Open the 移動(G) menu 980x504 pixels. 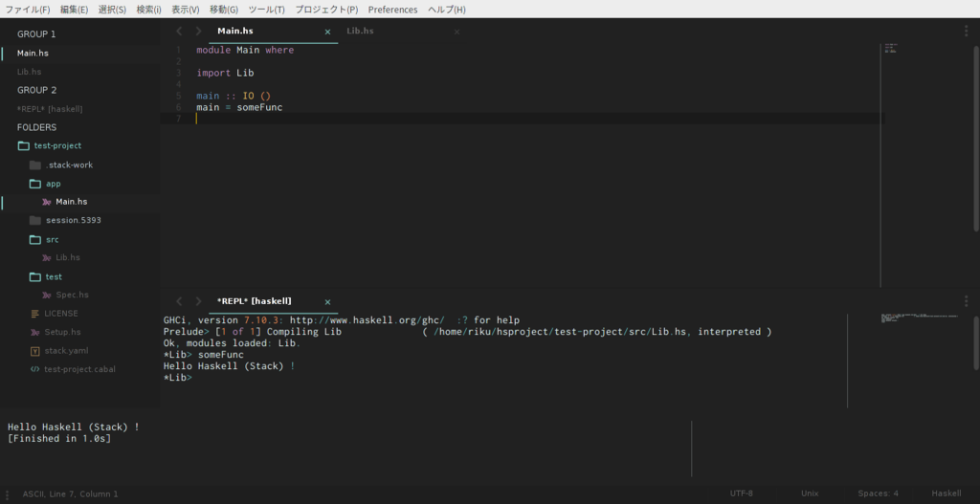[x=224, y=10]
